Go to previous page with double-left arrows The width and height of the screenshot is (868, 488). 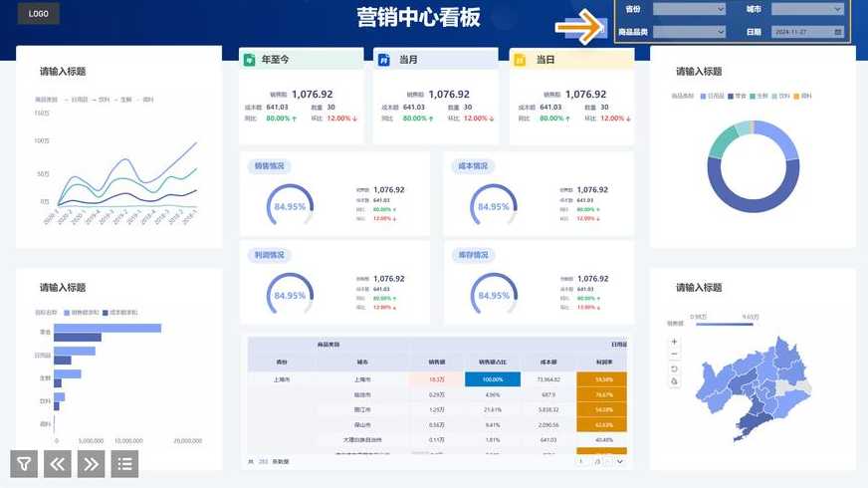click(x=58, y=464)
